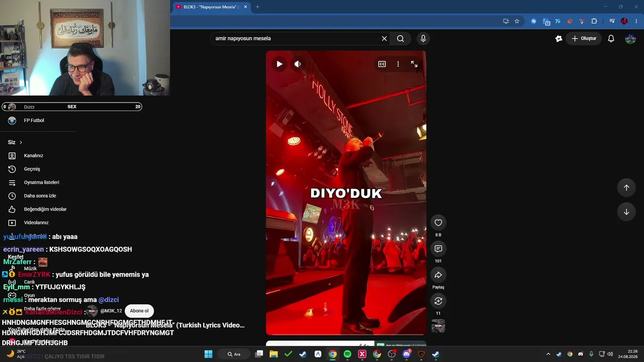The height and width of the screenshot is (362, 644).
Task: Remix this Short
Action: click(x=438, y=301)
